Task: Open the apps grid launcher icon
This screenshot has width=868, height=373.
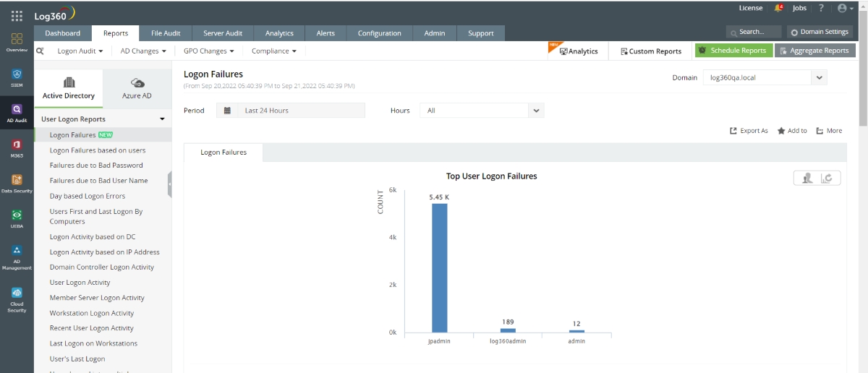Action: (x=17, y=15)
